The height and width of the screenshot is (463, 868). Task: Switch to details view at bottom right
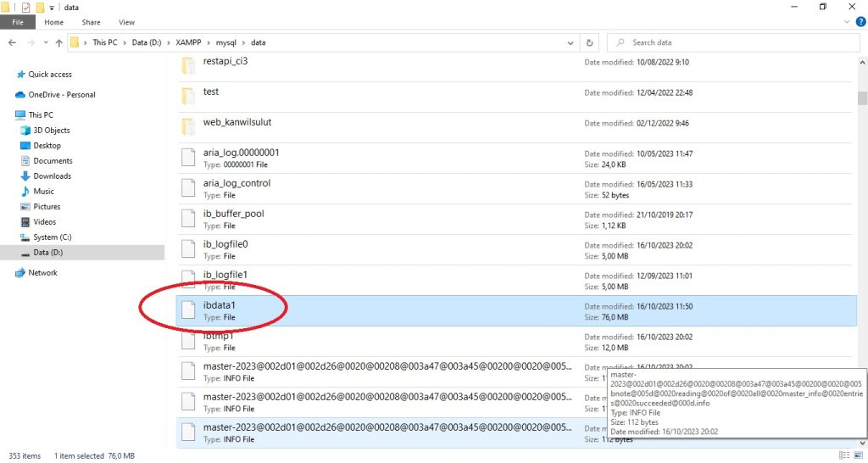[x=845, y=456]
